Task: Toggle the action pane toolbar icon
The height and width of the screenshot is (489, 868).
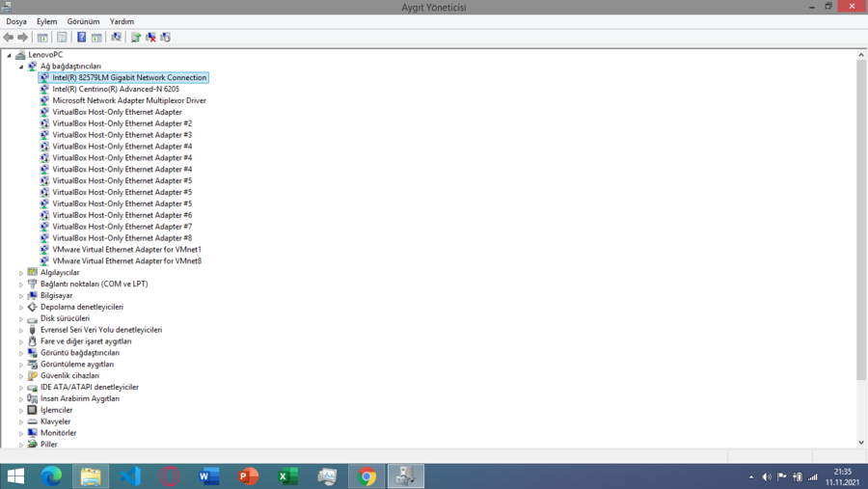Action: pos(96,37)
